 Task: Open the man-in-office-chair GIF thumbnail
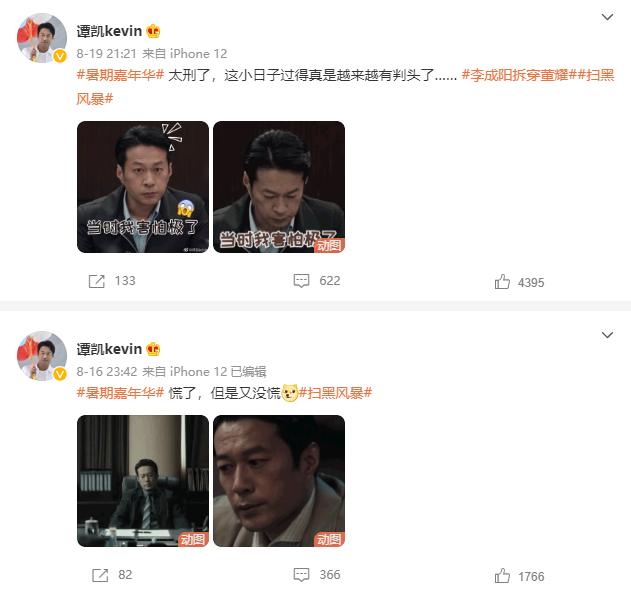[x=143, y=481]
